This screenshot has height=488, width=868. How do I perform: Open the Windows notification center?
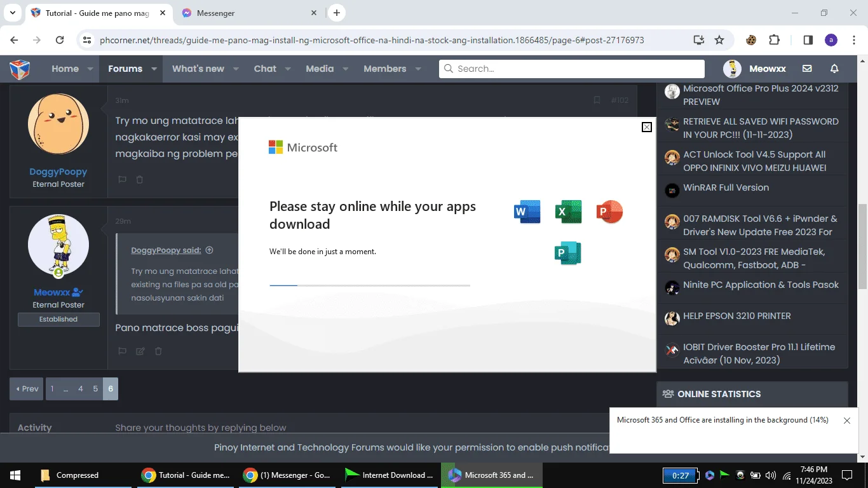pyautogui.click(x=847, y=475)
